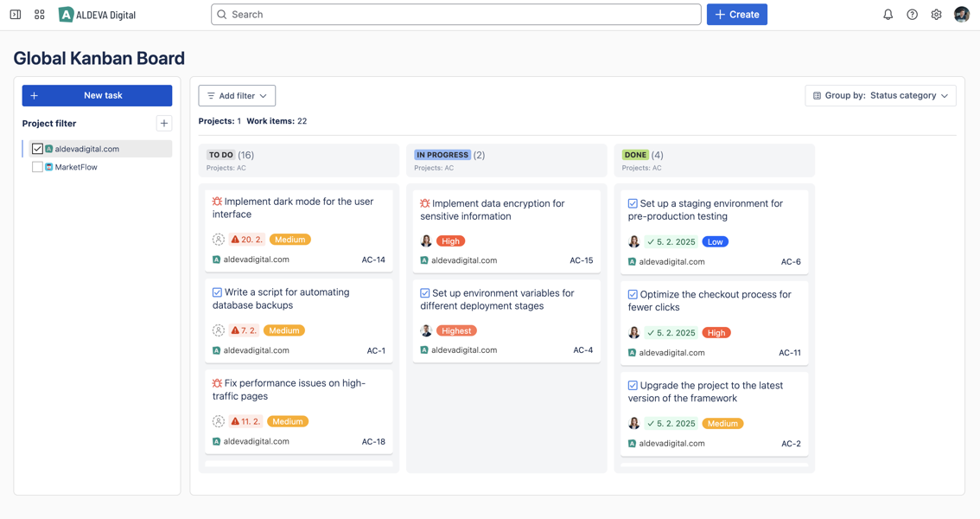Screen dimensions: 980x519
Task: Click the unassigned avatar on card AC-14
Action: tap(219, 240)
